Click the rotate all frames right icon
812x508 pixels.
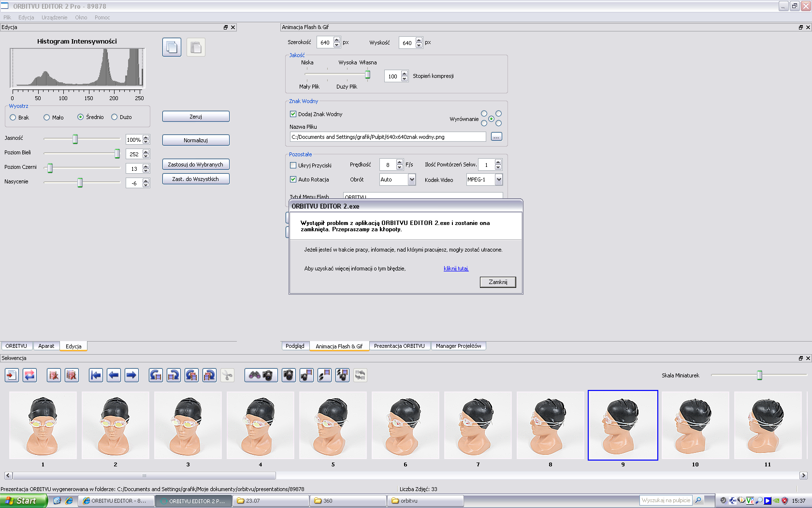pos(209,375)
